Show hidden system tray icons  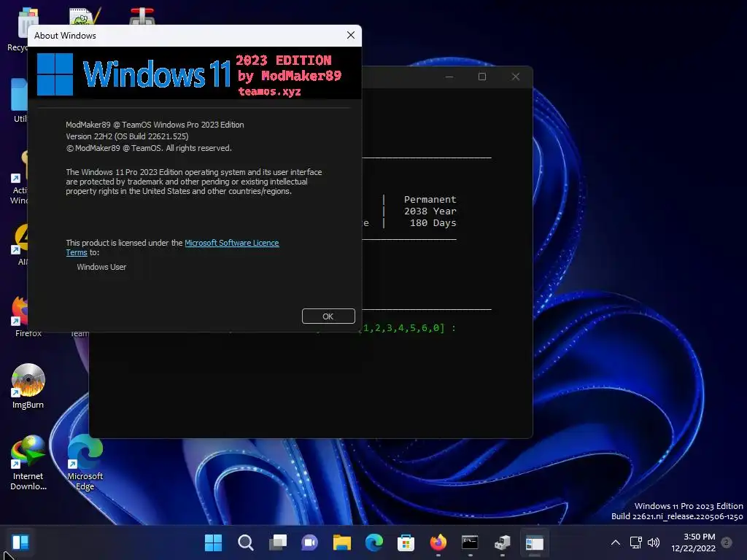616,542
